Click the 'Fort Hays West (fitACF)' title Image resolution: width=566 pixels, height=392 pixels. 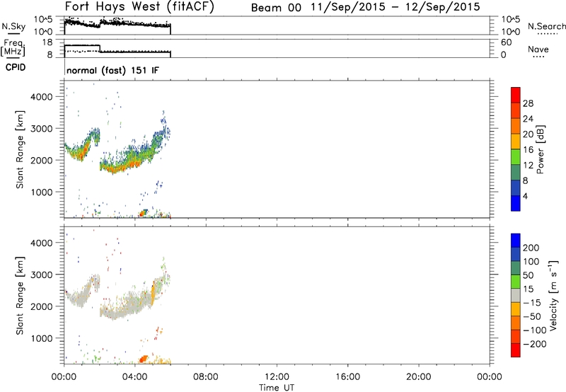pyautogui.click(x=139, y=6)
